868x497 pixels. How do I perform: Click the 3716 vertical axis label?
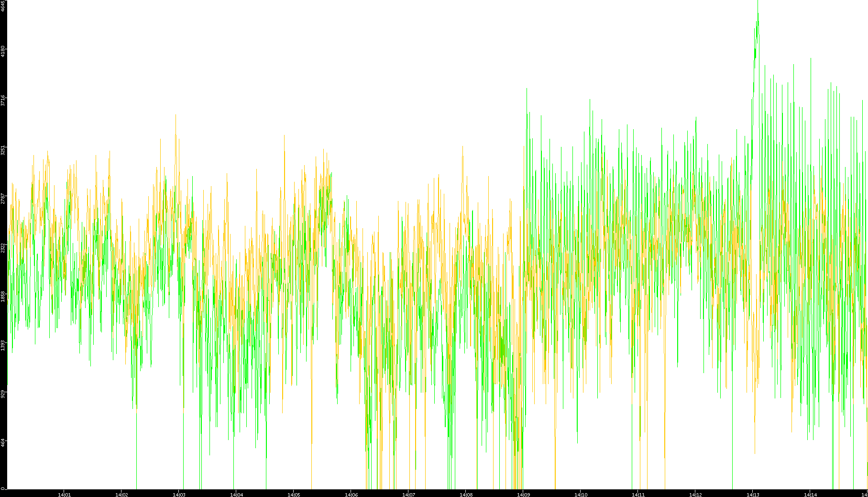click(x=3, y=100)
